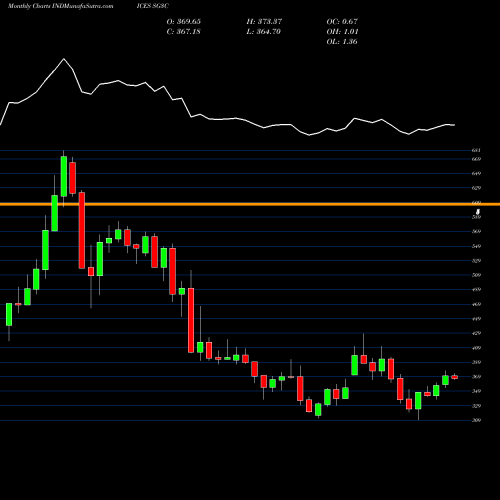Click the latest small red candle at chart end
Screen dimensions: 500x500
pos(455,377)
